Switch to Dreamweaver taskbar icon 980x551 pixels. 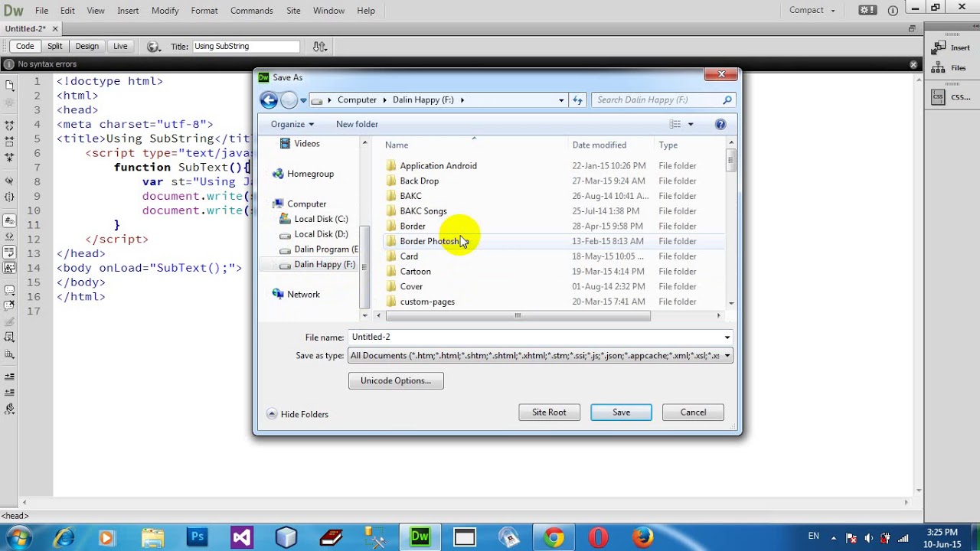click(x=420, y=537)
